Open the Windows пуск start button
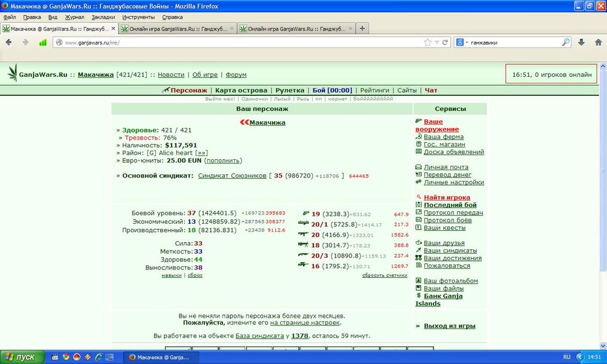 click(x=22, y=357)
